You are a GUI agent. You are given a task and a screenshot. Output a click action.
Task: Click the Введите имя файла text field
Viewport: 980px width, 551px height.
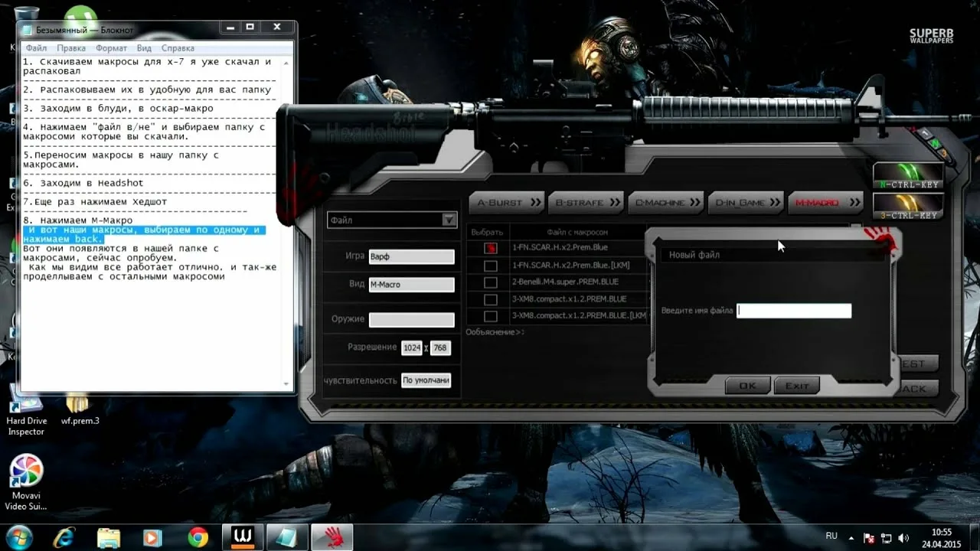click(794, 311)
